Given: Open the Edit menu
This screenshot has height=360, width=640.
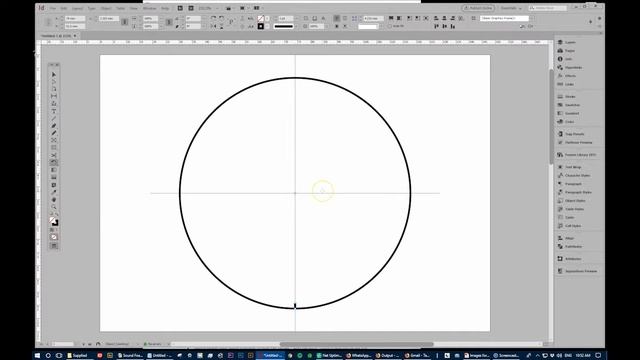Looking at the screenshot, I should (64, 8).
